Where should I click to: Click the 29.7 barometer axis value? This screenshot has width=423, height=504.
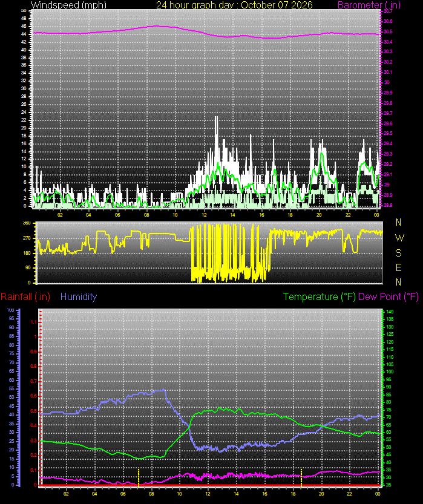388,113
